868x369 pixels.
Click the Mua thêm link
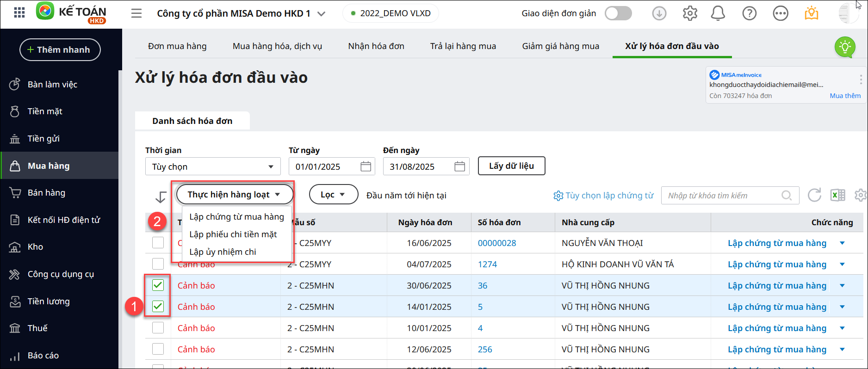coord(845,96)
